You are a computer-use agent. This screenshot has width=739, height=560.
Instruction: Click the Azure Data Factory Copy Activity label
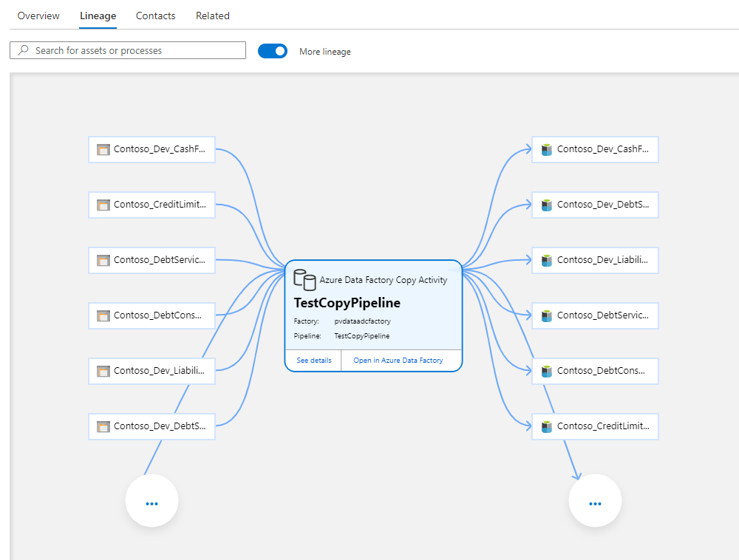coord(383,280)
